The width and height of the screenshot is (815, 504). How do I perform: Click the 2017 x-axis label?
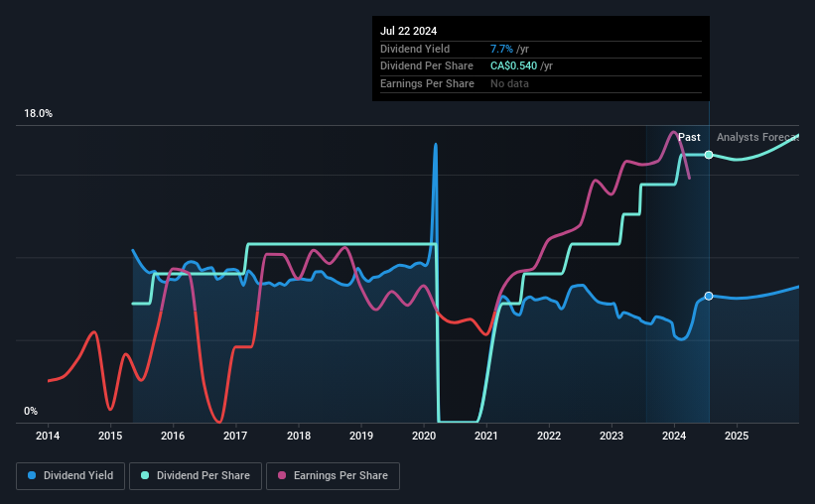pos(235,436)
